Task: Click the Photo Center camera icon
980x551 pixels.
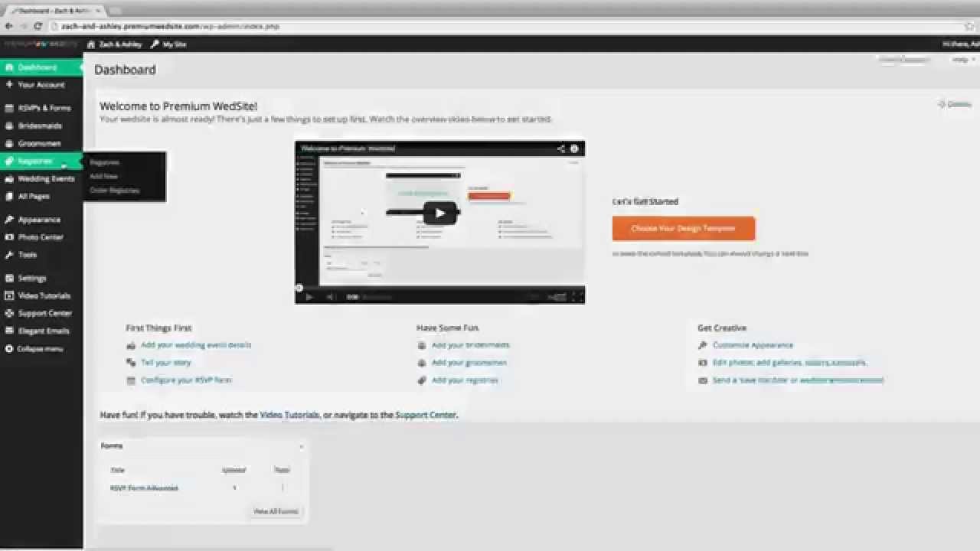Action: click(x=9, y=237)
